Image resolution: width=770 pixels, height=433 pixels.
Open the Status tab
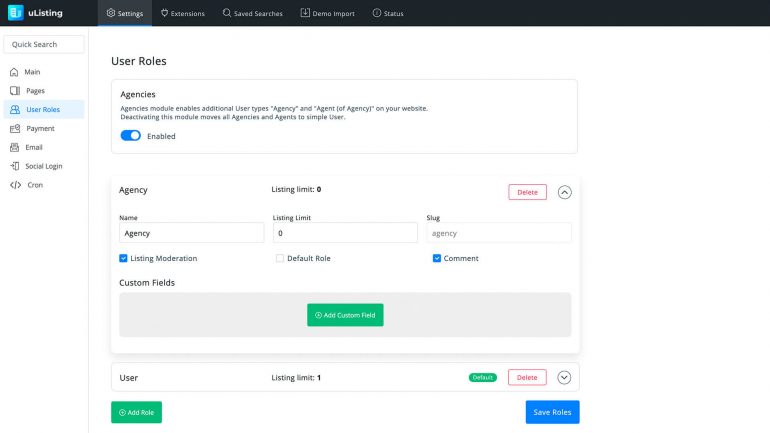point(388,13)
